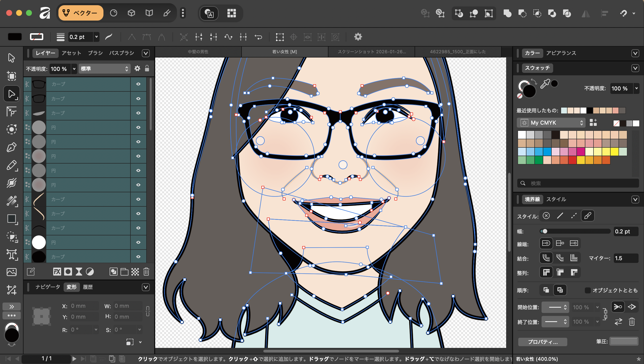Hide the first カーブ layer
Image resolution: width=644 pixels, height=364 pixels.
tap(138, 84)
